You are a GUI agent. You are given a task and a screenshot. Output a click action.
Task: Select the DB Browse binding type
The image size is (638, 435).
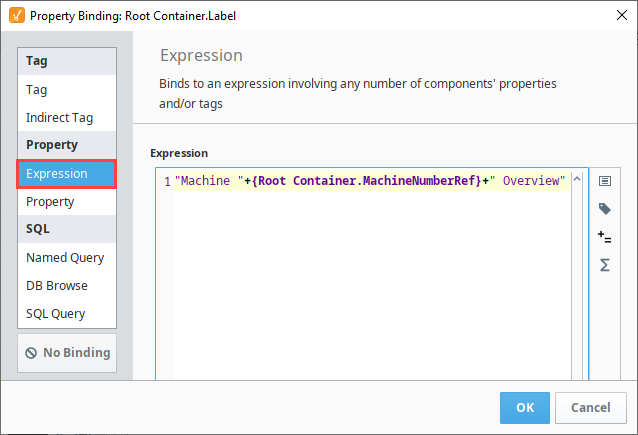67,286
